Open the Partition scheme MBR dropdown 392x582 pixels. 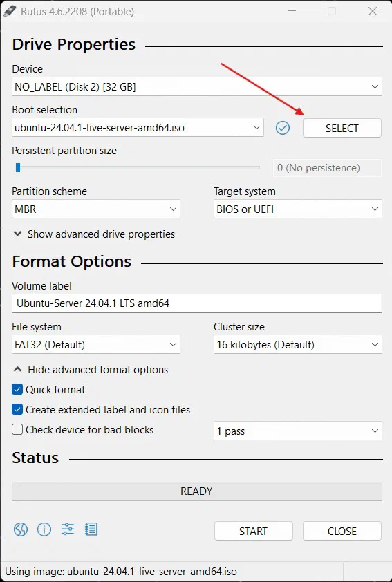(x=96, y=209)
